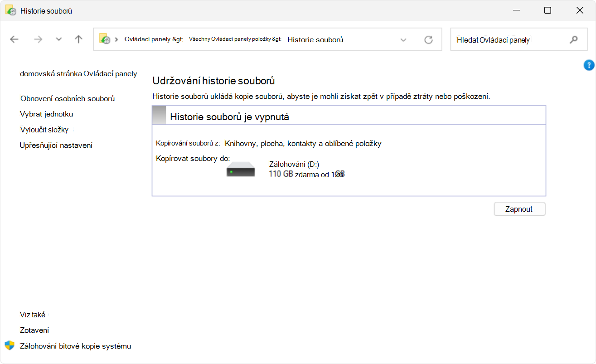This screenshot has width=596, height=364.
Task: Open Zálohování bitové kopie systému
Action: pos(75,346)
